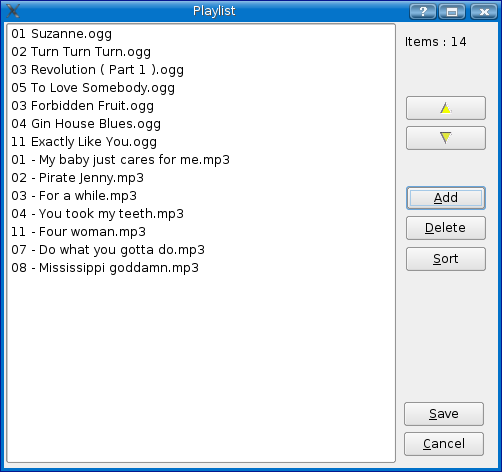The height and width of the screenshot is (472, 502).
Task: Select 04 Gin House Blues.ogg
Action: pos(201,124)
